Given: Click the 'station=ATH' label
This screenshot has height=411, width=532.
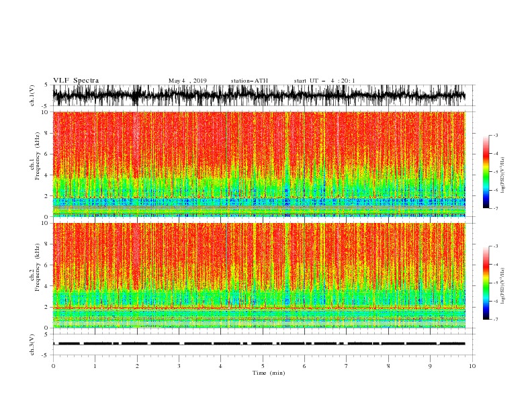Looking at the screenshot, I should click(249, 81).
